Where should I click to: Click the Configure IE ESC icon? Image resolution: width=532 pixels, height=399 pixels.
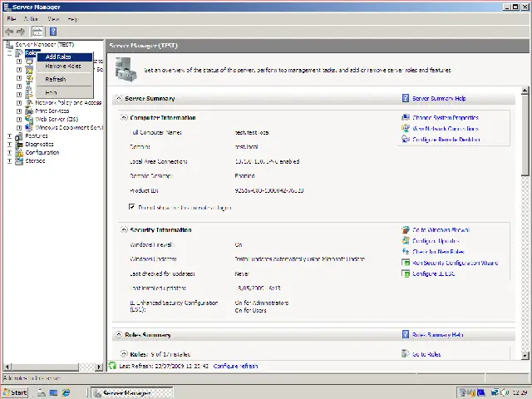pos(406,273)
